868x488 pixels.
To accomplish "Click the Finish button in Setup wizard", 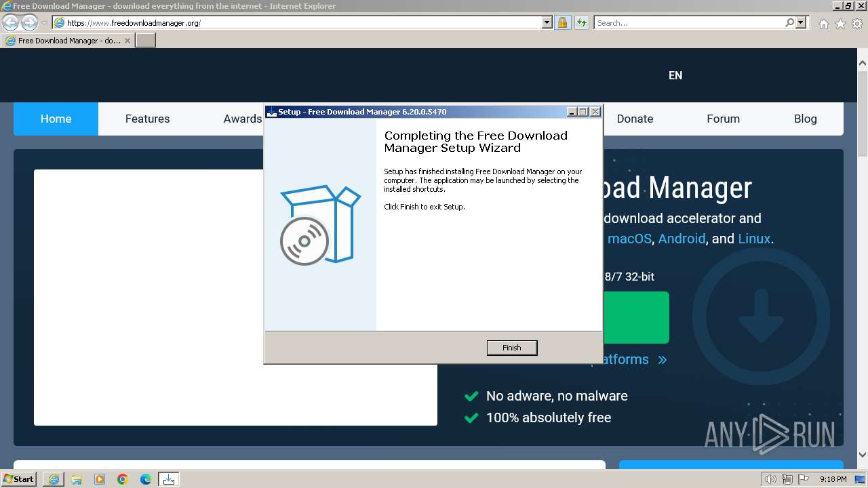I will [512, 348].
